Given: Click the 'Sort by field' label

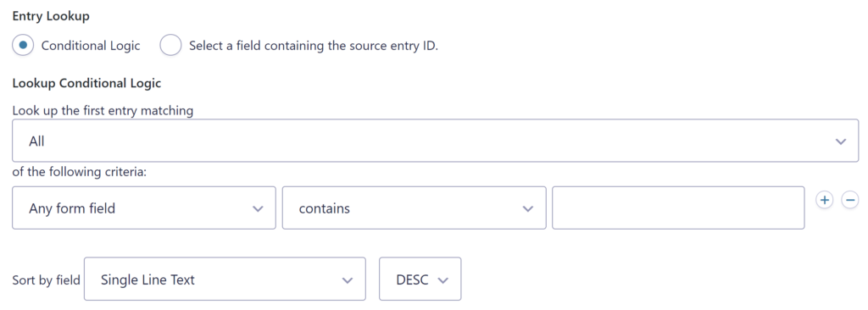Looking at the screenshot, I should [47, 280].
